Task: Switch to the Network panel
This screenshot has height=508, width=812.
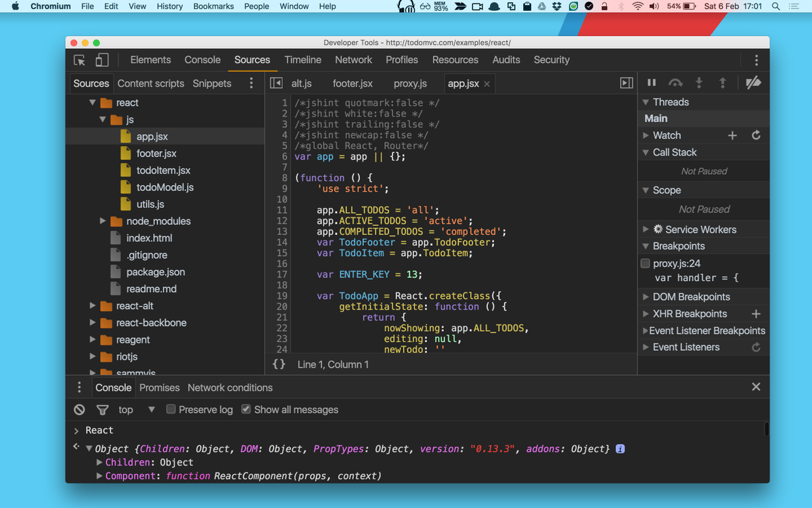Action: [x=353, y=60]
